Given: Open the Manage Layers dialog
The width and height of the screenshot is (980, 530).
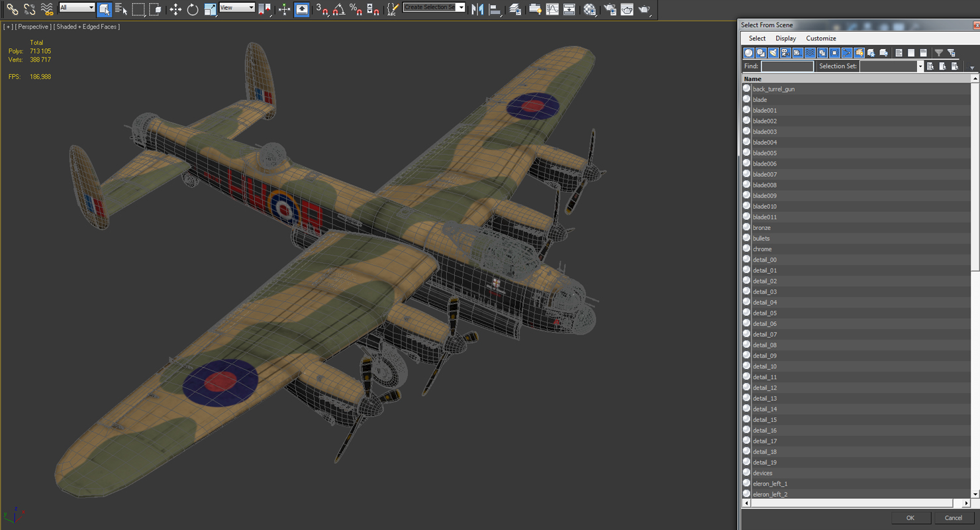Looking at the screenshot, I should click(x=515, y=9).
